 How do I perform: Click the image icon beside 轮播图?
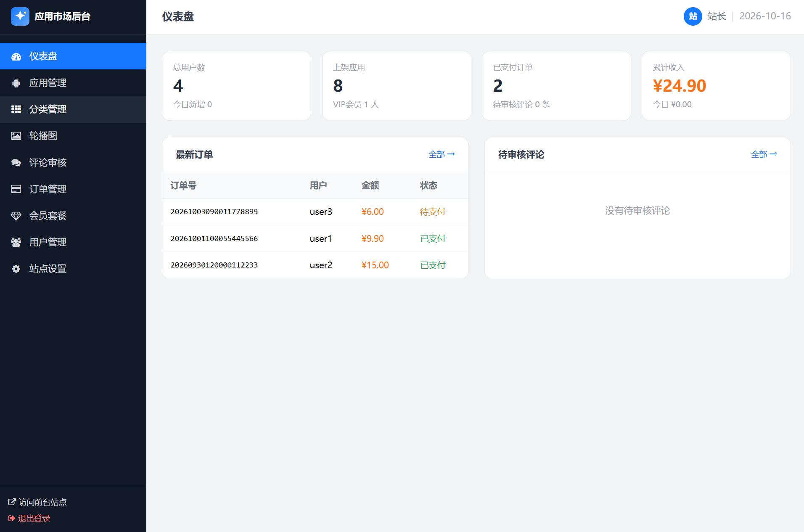(x=16, y=136)
